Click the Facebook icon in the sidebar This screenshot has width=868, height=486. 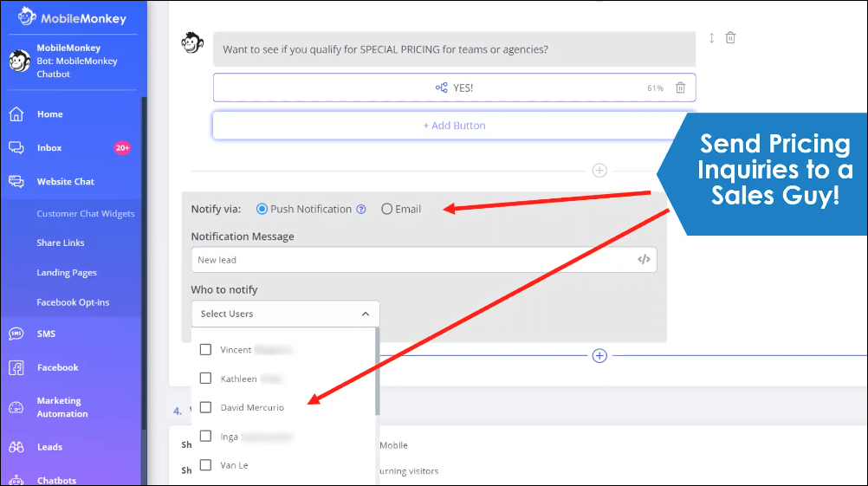(16, 367)
